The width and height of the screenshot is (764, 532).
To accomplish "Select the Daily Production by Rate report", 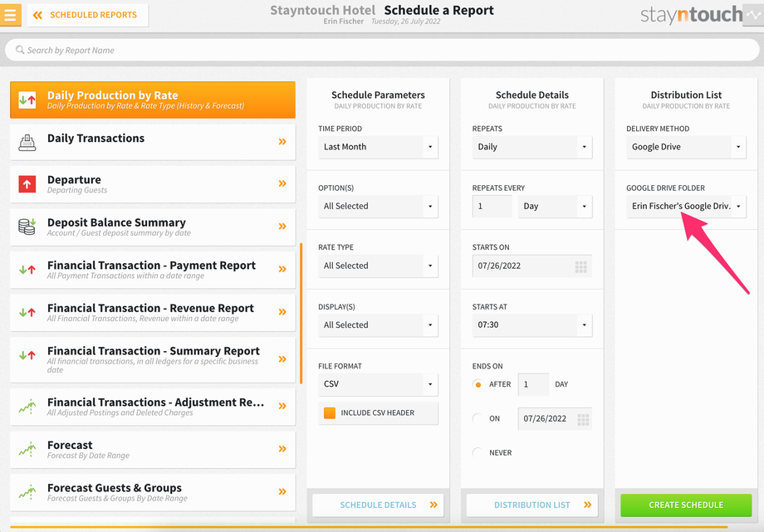I will [x=153, y=100].
